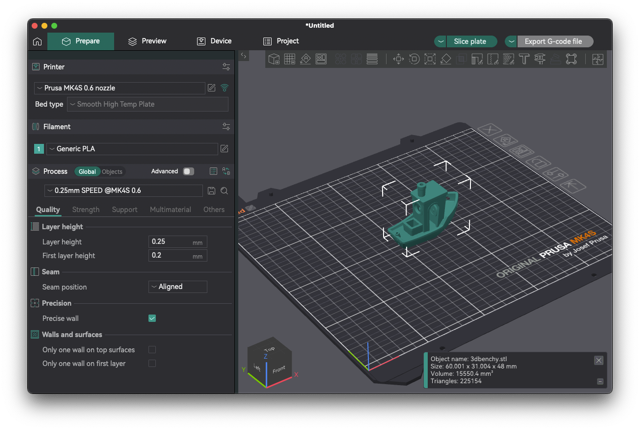640x430 pixels.
Task: Click the Home icon
Action: tap(37, 42)
